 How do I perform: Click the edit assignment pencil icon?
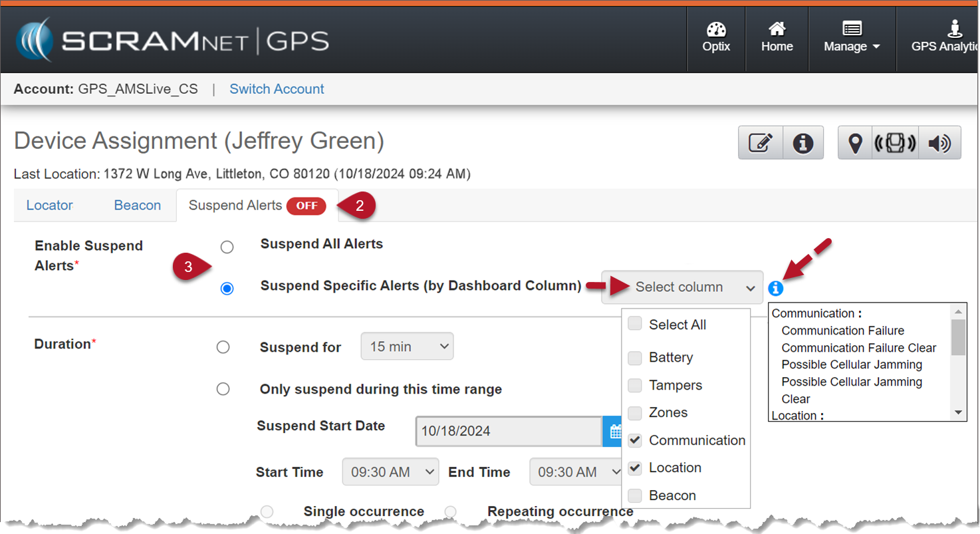pyautogui.click(x=761, y=143)
